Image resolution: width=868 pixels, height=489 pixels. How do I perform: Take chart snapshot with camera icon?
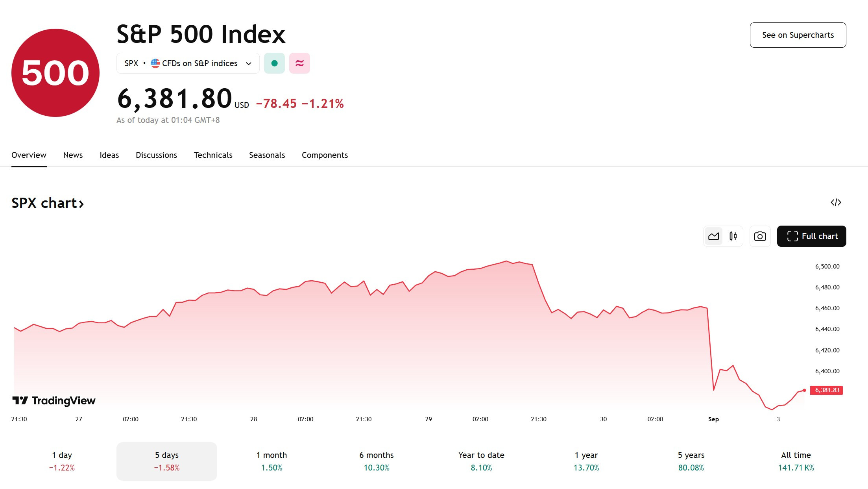760,236
